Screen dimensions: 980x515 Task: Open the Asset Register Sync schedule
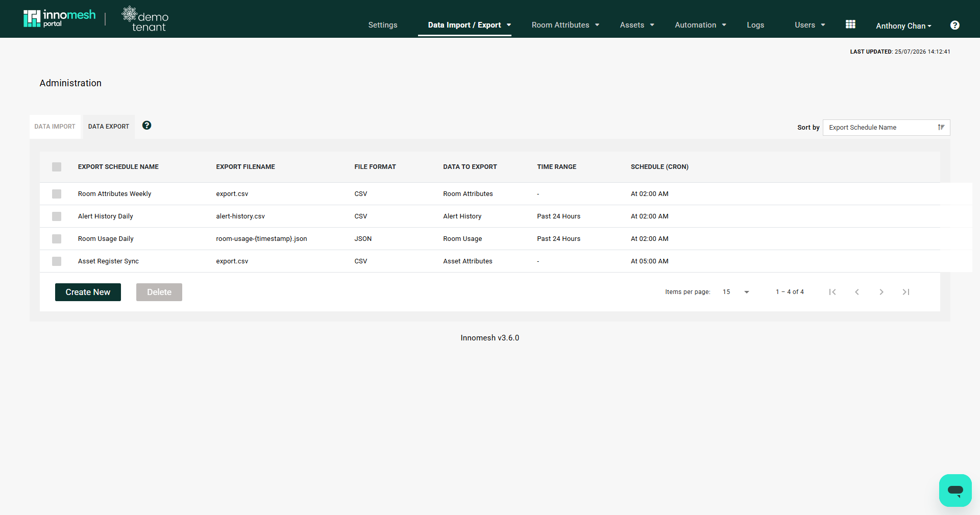click(108, 261)
